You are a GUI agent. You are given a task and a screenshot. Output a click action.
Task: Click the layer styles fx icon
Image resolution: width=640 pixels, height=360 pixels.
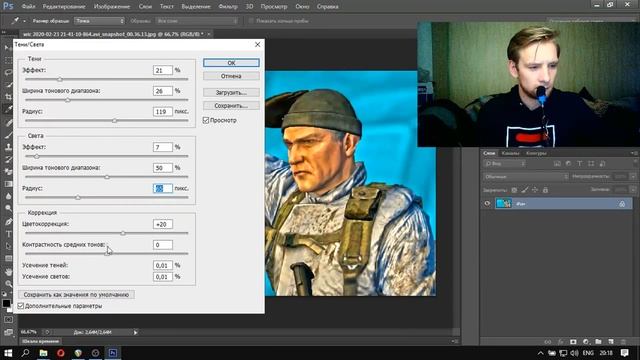560,342
